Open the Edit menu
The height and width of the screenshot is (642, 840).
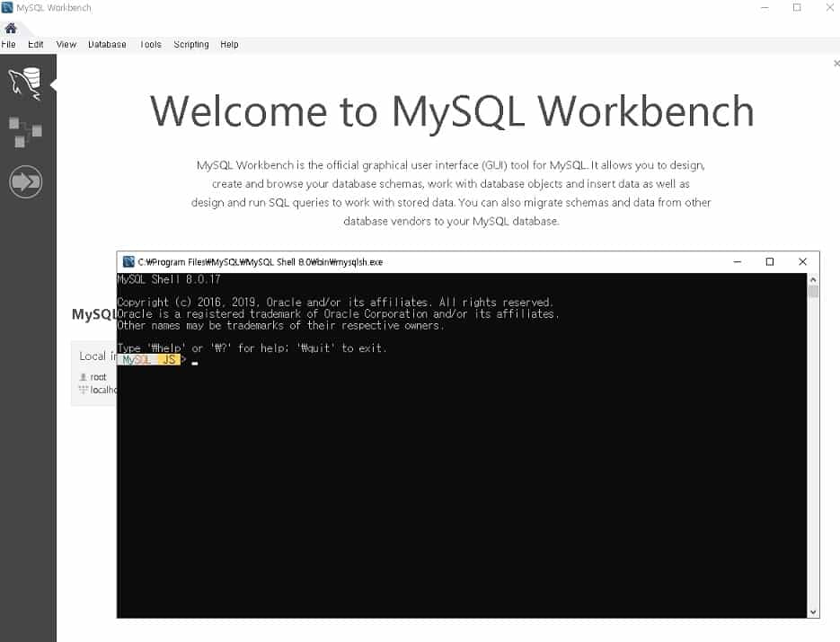click(36, 44)
